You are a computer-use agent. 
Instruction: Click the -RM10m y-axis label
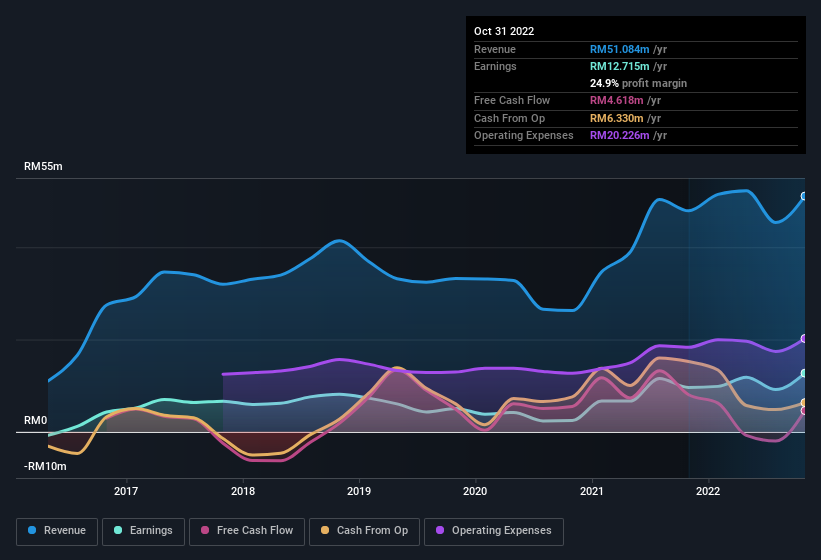pyautogui.click(x=45, y=466)
